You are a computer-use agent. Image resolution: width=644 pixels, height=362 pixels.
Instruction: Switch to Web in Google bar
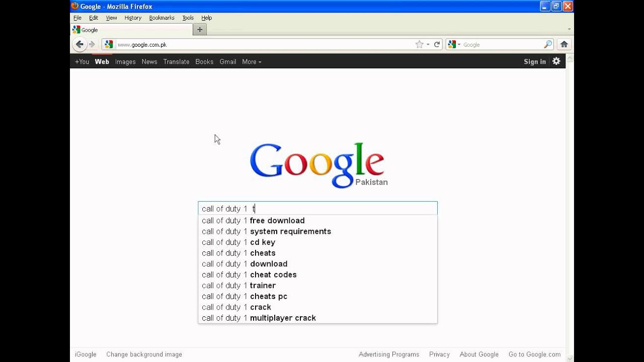pyautogui.click(x=102, y=61)
